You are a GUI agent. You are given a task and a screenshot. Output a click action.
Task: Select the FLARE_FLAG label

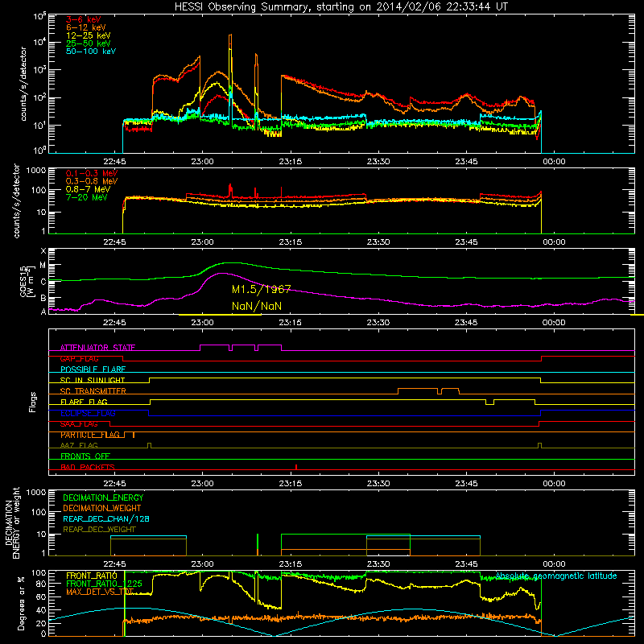pyautogui.click(x=84, y=402)
